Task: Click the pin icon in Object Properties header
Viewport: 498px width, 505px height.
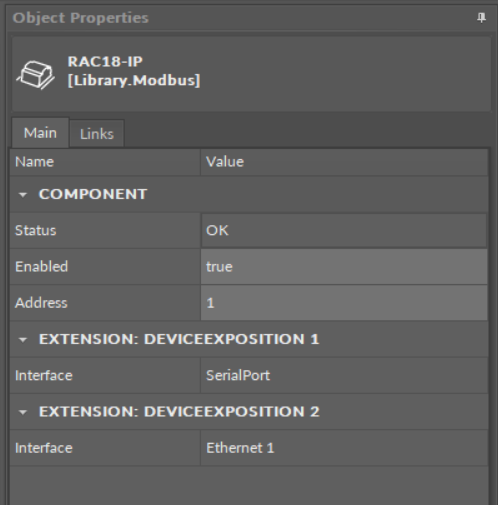Action: pyautogui.click(x=481, y=18)
